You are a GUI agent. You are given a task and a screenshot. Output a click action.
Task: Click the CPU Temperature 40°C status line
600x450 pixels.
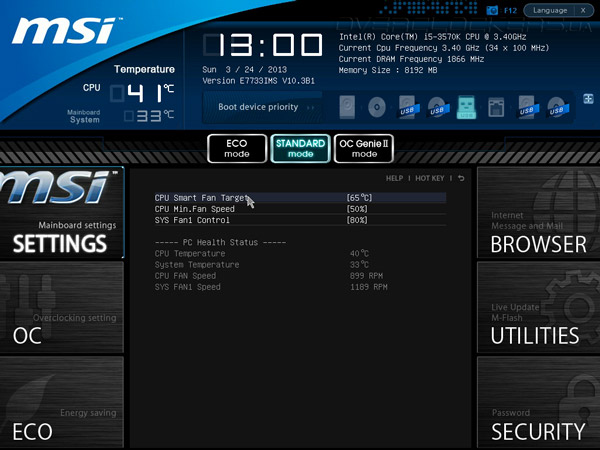coord(262,253)
